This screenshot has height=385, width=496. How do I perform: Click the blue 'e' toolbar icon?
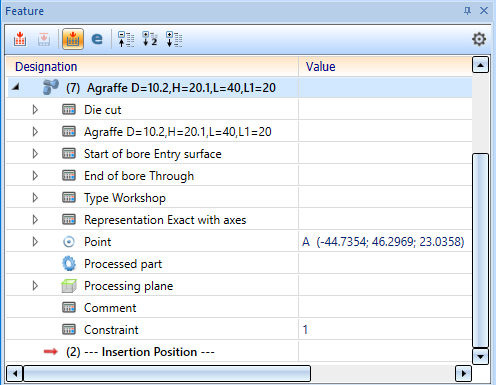tap(97, 39)
